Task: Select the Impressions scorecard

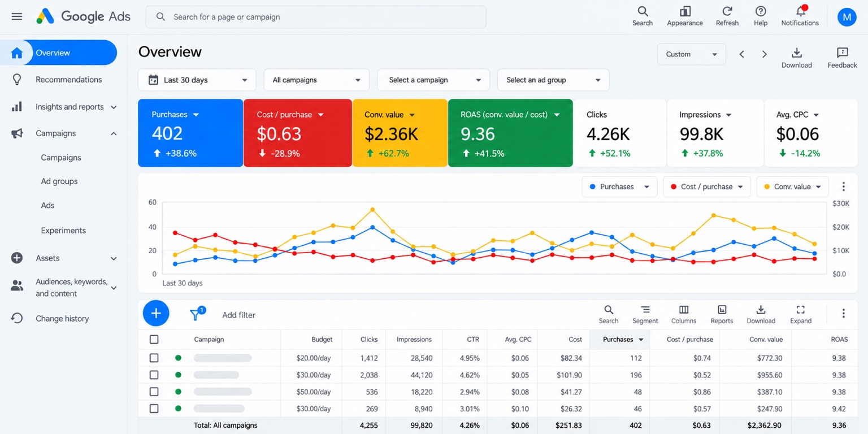Action: pyautogui.click(x=715, y=133)
